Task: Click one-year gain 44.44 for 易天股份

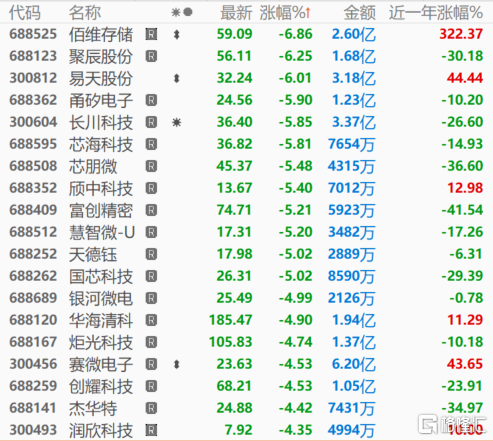Action: (465, 78)
